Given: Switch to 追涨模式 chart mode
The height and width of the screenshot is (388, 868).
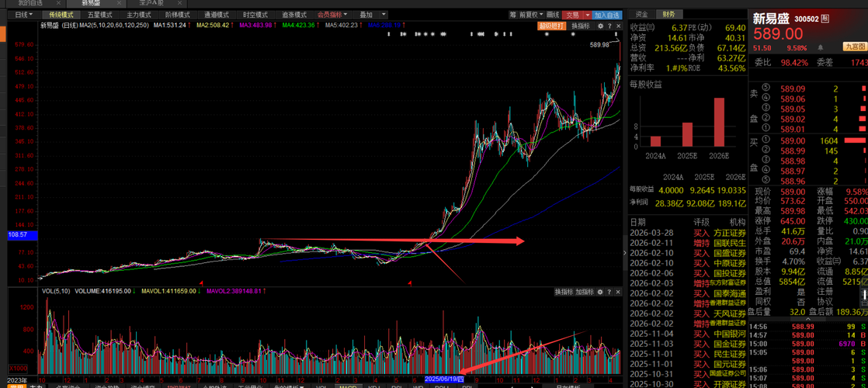Looking at the screenshot, I should (x=294, y=15).
